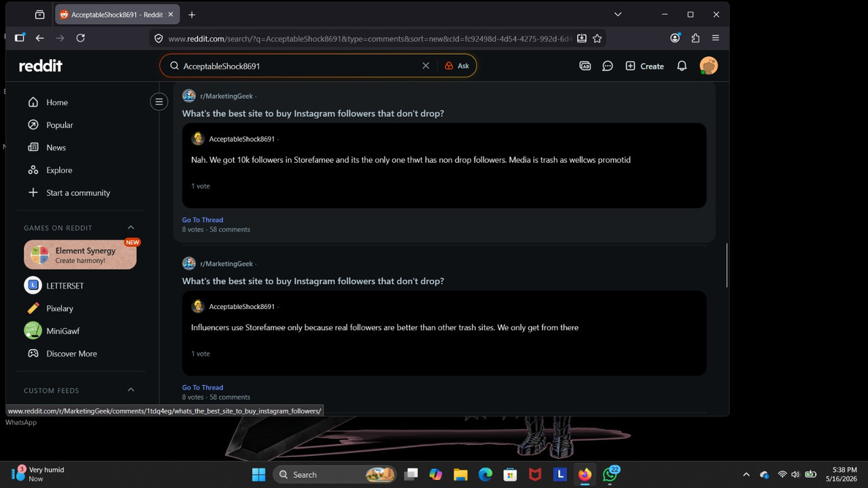Image resolution: width=868 pixels, height=488 pixels.
Task: Open the Firefox account icon
Action: coord(675,38)
